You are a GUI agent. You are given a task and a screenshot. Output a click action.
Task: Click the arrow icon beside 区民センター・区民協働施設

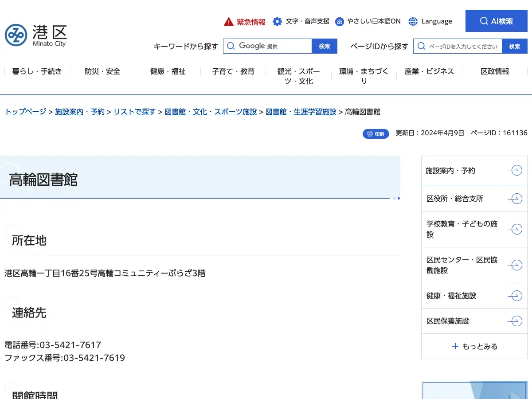click(515, 265)
